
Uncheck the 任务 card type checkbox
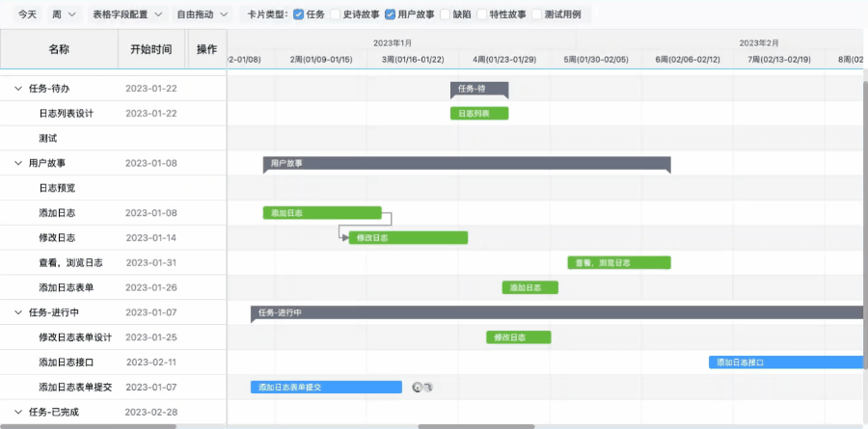tap(298, 14)
